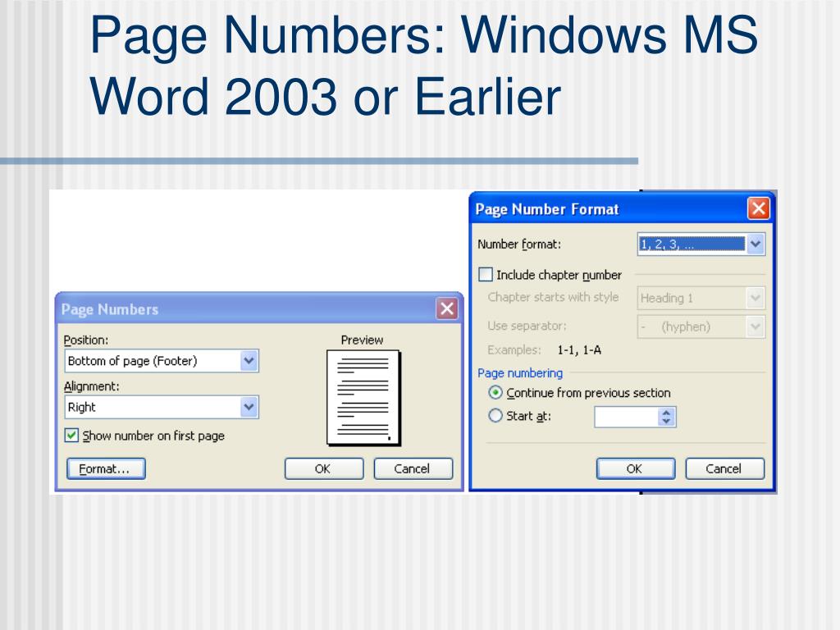Image resolution: width=840 pixels, height=630 pixels.
Task: Click the page preview thumbnail
Action: (363, 398)
